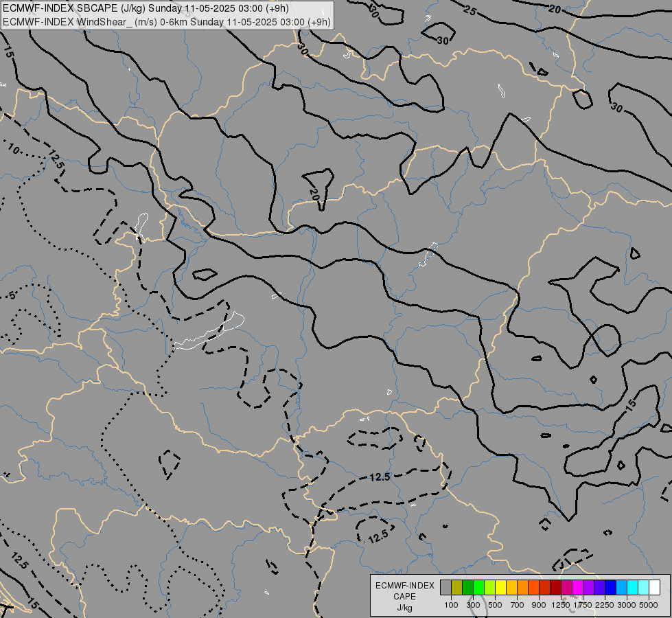Image resolution: width=672 pixels, height=618 pixels.
Task: Click the legend value '700'
Action: (x=518, y=605)
